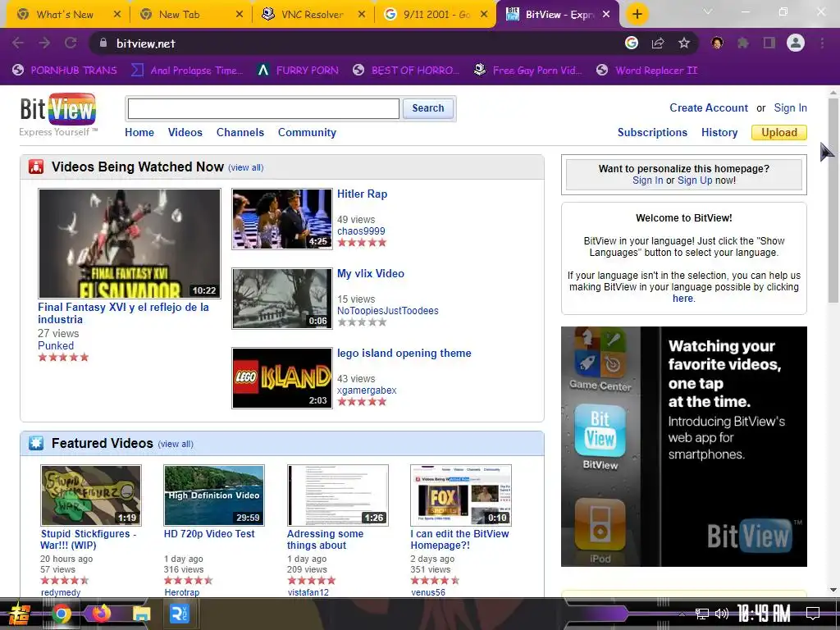Open the lego island opening theme thumbnail
This screenshot has width=840, height=630.
click(x=282, y=378)
